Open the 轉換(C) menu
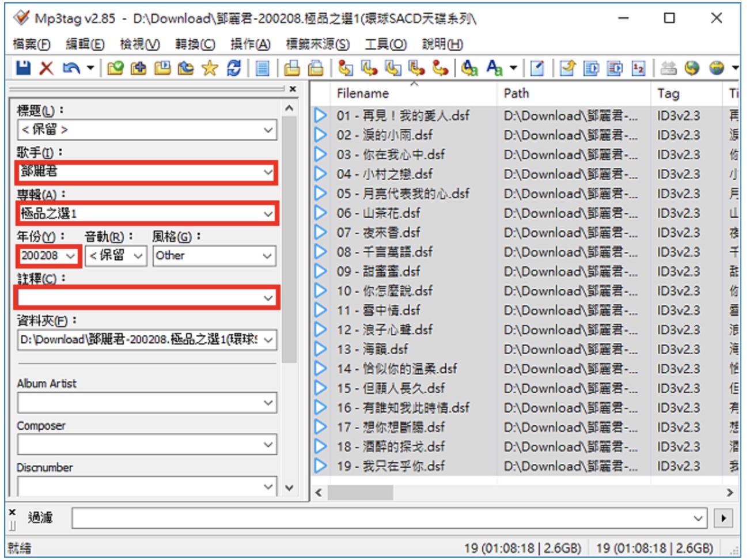Image resolution: width=750 pixels, height=560 pixels. click(195, 44)
